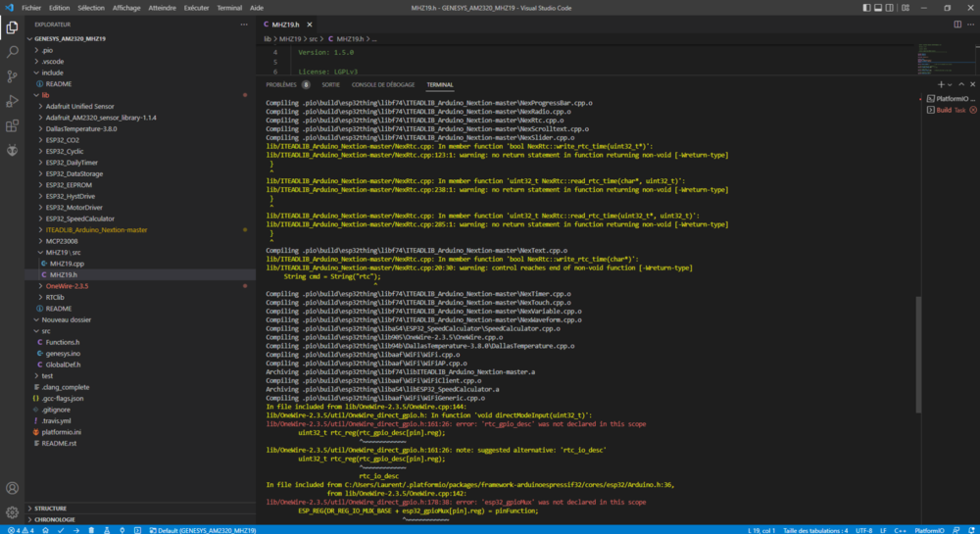Open the Terminal menu in menu bar

(229, 8)
